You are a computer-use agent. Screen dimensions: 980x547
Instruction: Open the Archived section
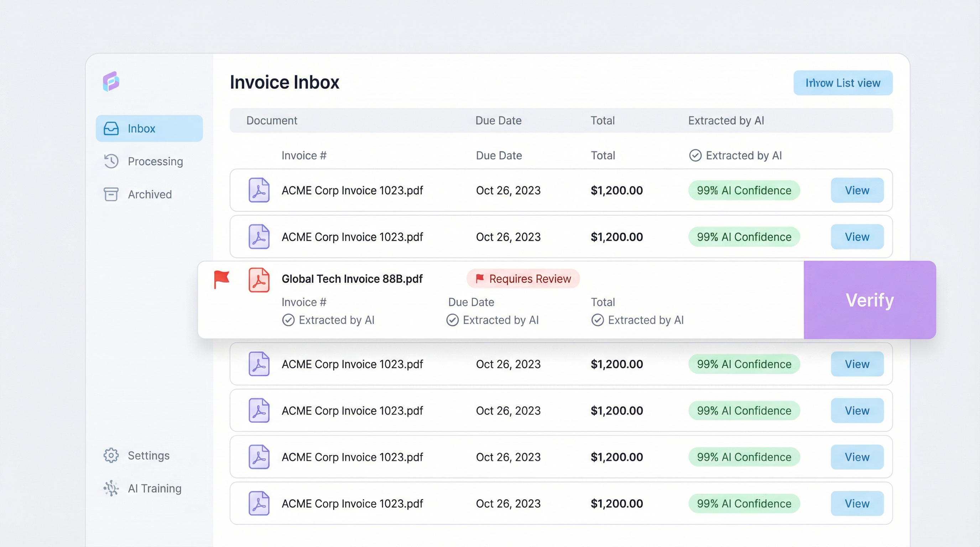[x=150, y=194]
